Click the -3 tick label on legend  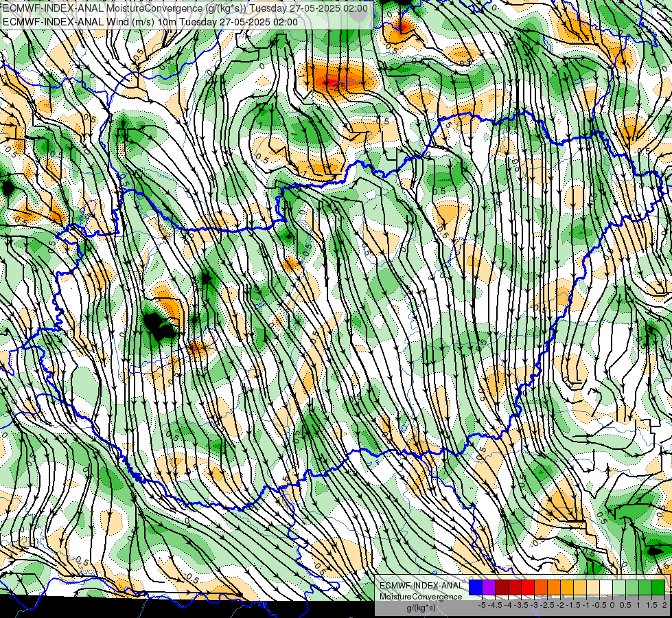coord(534,605)
